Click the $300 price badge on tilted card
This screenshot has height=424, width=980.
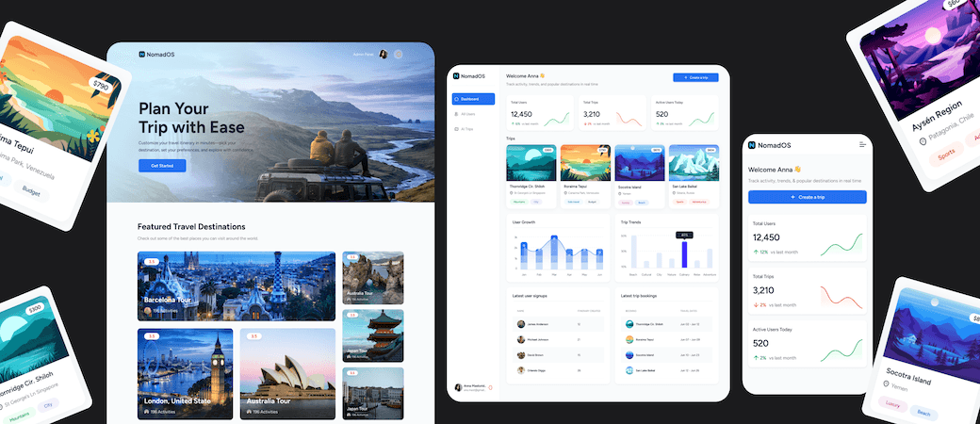[34, 309]
